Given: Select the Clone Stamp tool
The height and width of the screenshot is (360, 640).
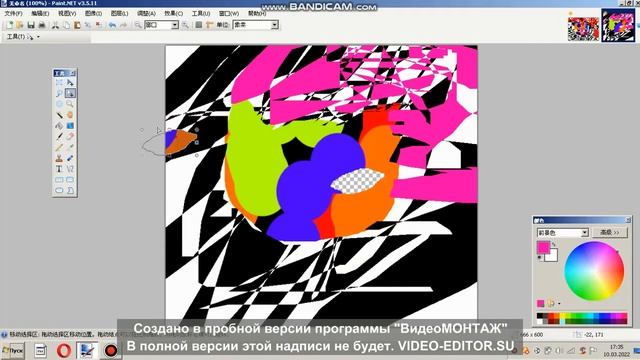Looking at the screenshot, I should pyautogui.click(x=59, y=158).
